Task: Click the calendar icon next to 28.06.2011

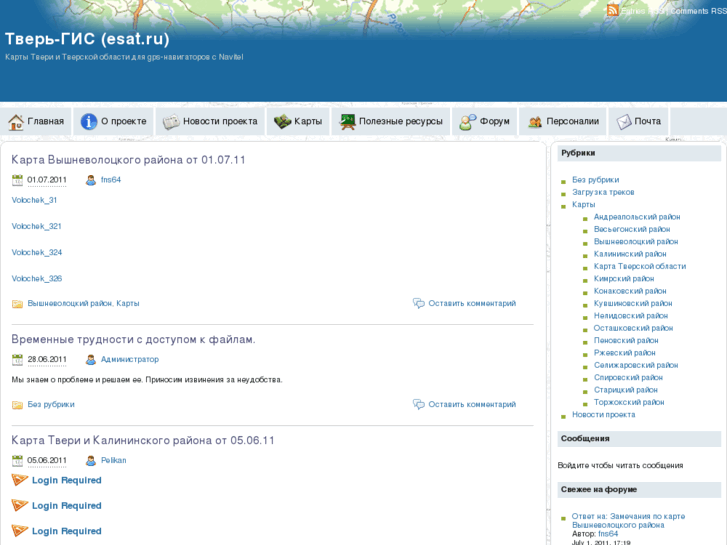Action: [17, 359]
